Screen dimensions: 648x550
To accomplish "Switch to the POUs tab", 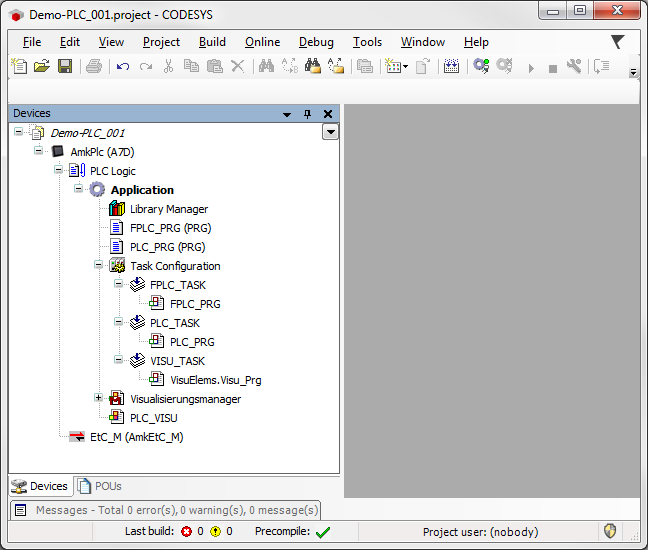I will point(100,486).
